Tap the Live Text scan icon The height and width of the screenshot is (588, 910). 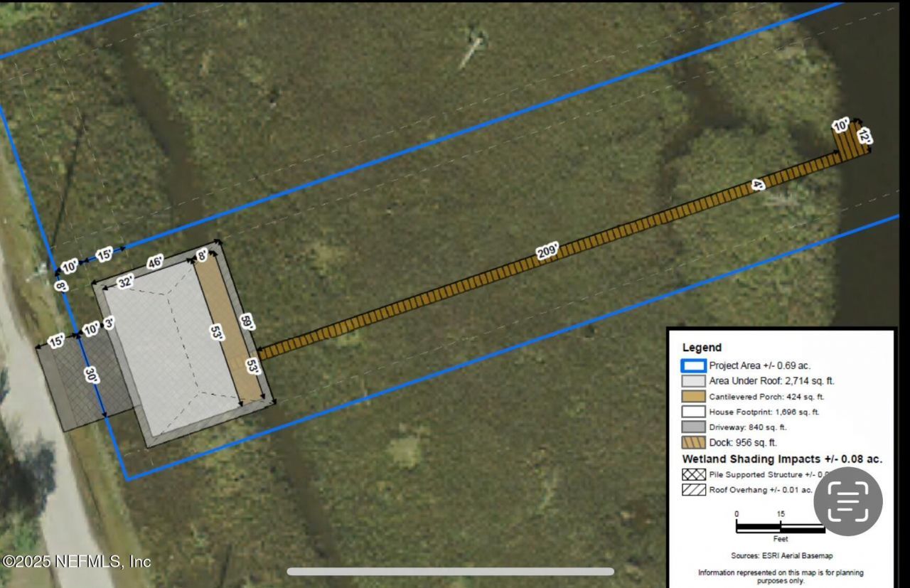point(847,501)
